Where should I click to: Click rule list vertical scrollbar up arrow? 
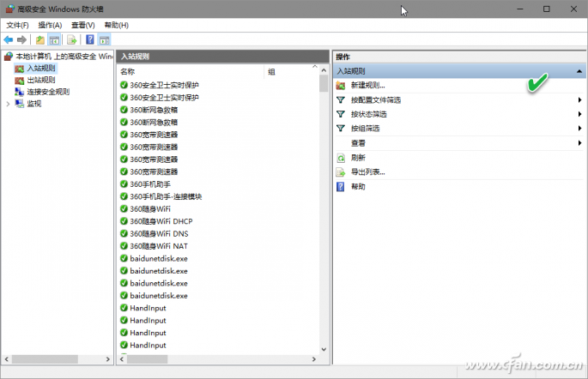coord(324,70)
